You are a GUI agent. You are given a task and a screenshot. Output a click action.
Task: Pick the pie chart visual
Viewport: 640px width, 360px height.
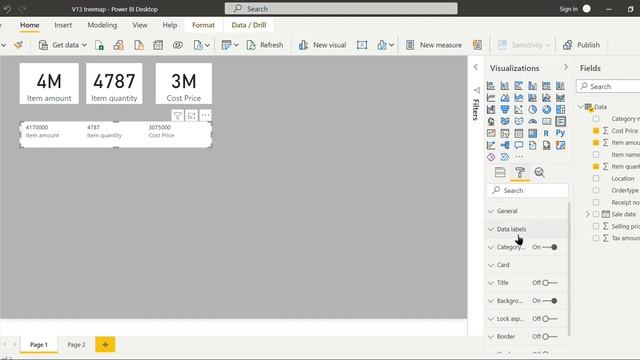tap(533, 109)
